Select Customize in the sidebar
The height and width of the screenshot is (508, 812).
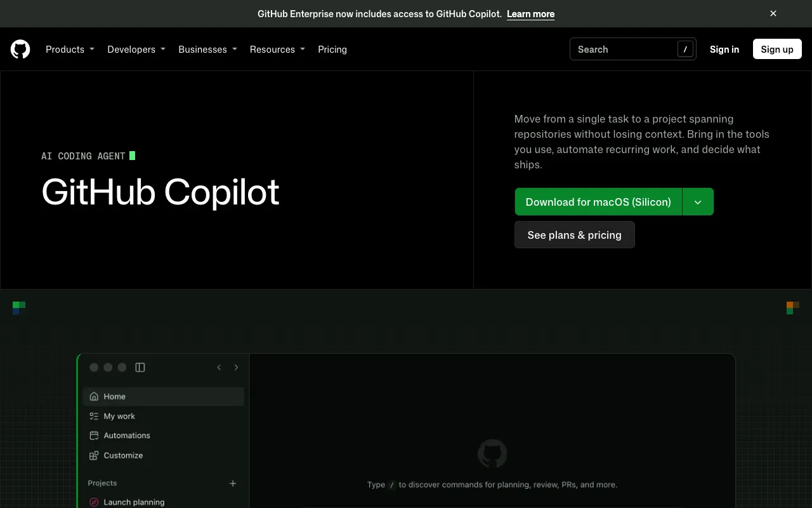[x=164, y=455]
